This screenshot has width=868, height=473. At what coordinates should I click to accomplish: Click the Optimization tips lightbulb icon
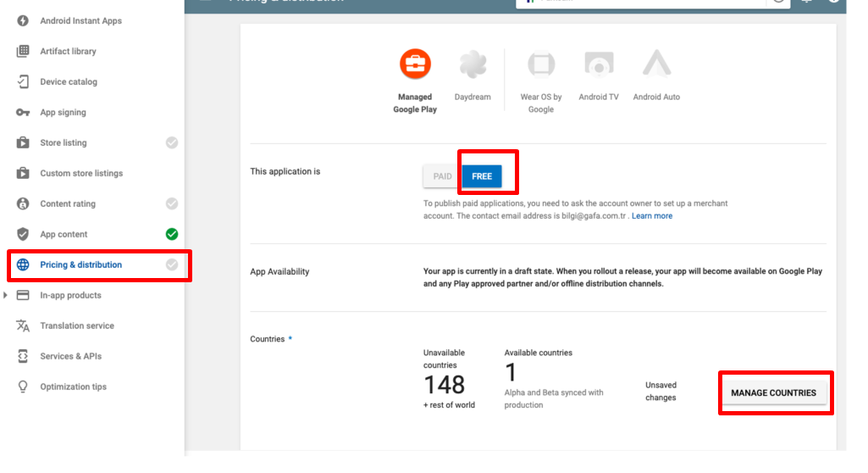[x=23, y=387]
